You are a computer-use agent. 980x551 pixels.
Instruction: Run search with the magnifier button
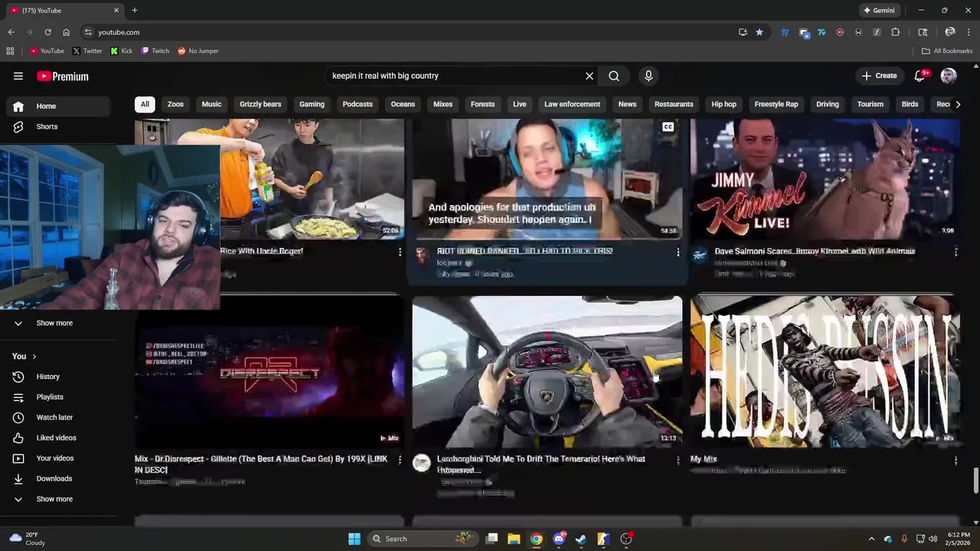tap(614, 76)
